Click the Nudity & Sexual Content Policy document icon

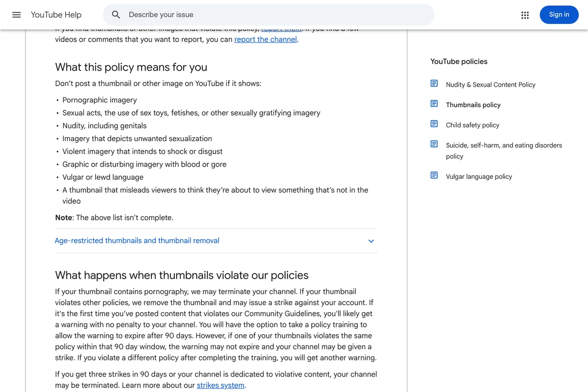(434, 84)
